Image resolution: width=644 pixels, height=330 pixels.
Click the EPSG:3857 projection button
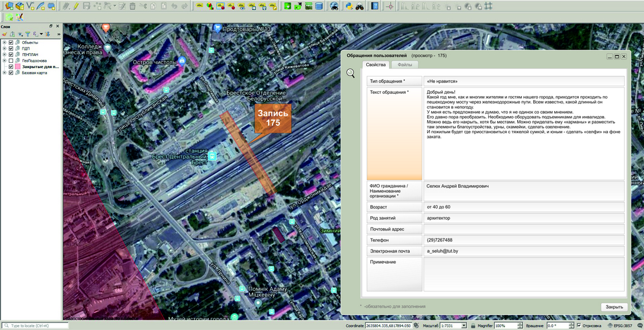(623, 325)
